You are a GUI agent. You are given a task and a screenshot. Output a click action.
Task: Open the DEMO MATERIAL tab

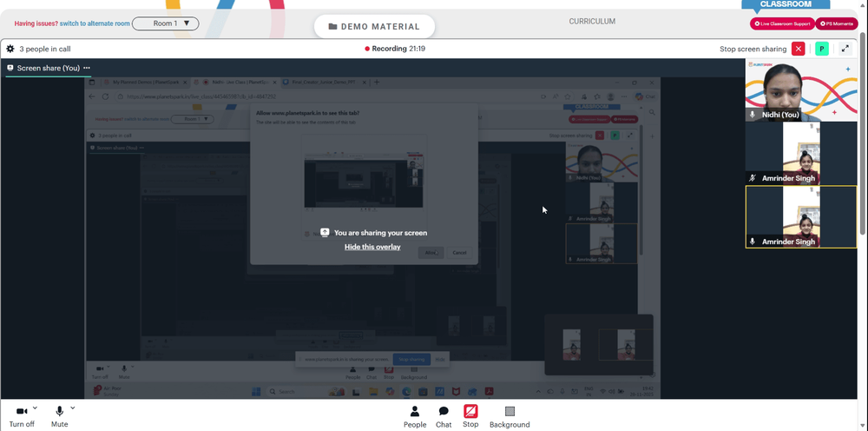374,27
